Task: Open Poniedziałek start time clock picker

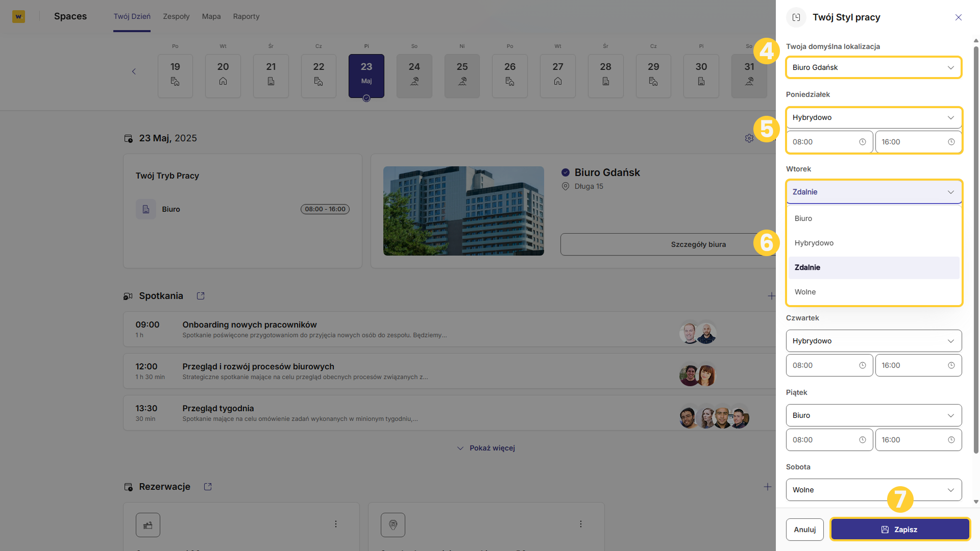Action: click(x=863, y=142)
